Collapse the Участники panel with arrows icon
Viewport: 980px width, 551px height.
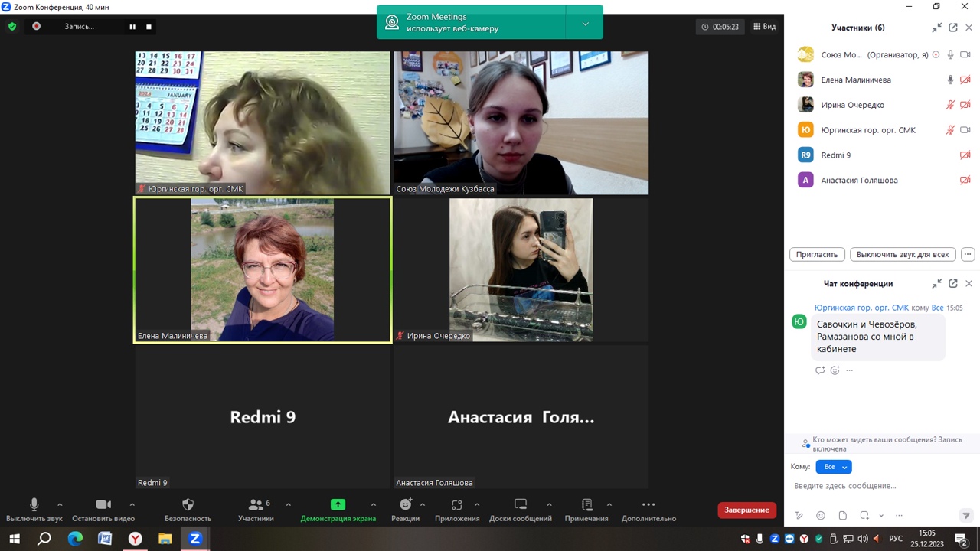pos(936,28)
